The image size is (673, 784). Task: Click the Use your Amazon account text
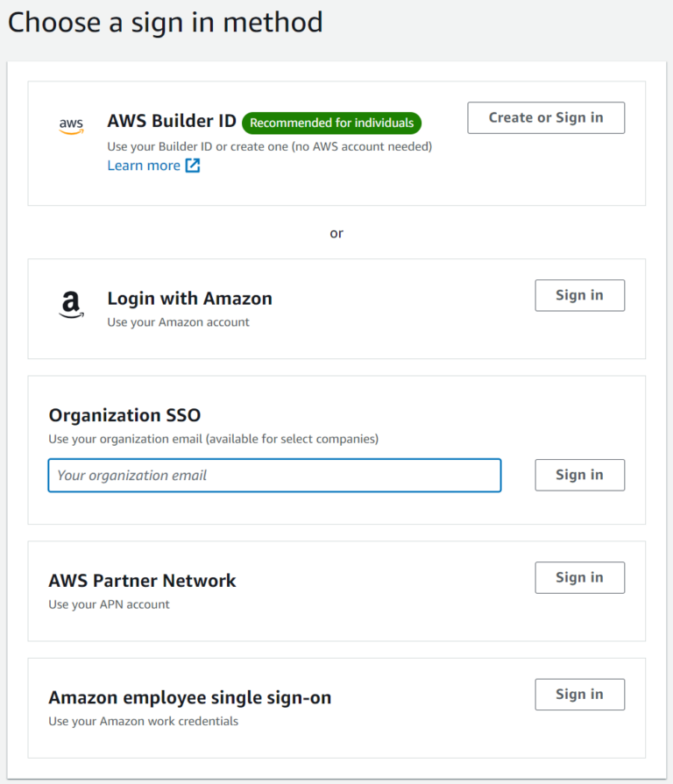coord(178,321)
